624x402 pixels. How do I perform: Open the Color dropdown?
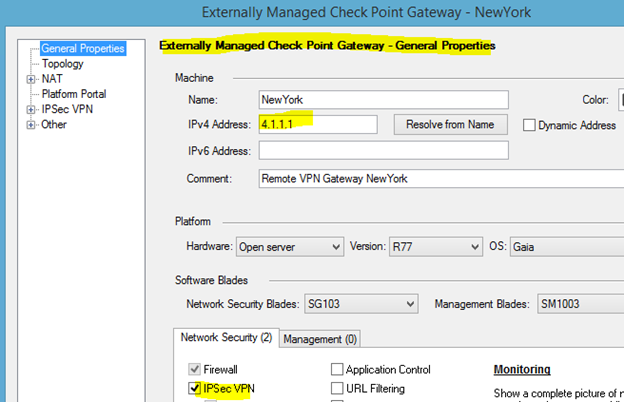point(621,100)
